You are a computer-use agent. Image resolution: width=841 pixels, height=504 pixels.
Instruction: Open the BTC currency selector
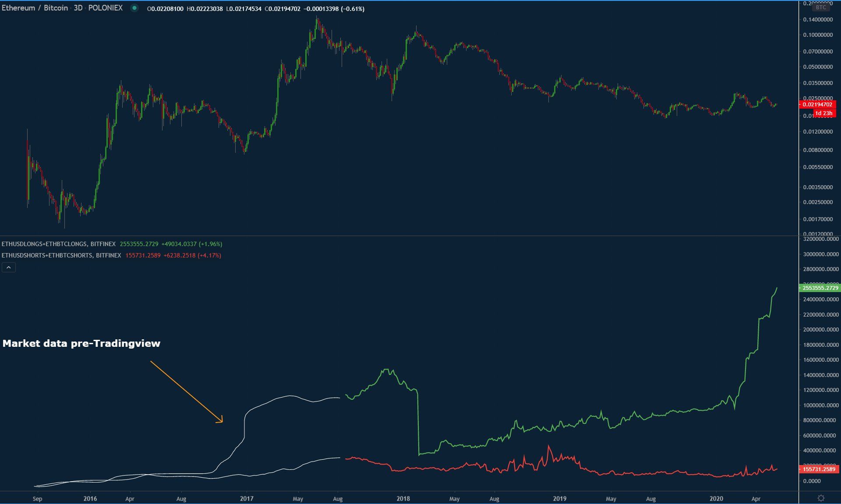coord(821,7)
